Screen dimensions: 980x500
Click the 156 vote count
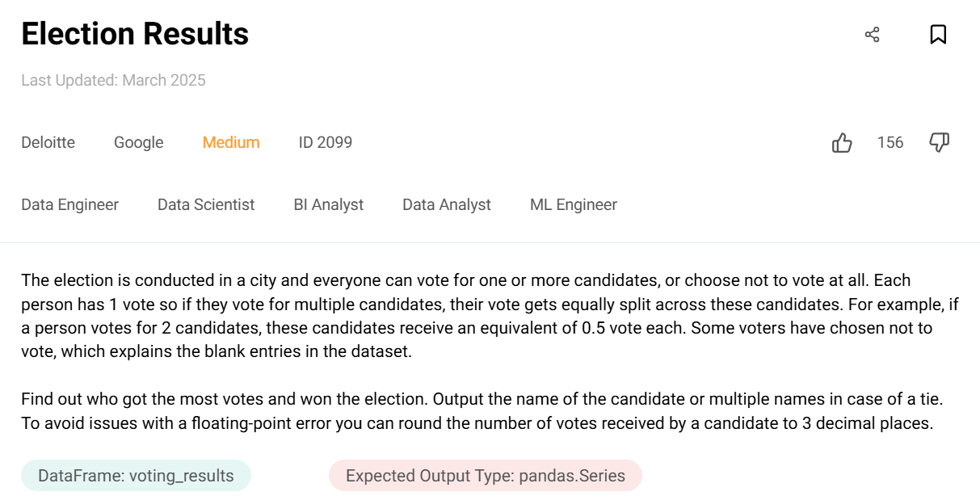tap(890, 143)
